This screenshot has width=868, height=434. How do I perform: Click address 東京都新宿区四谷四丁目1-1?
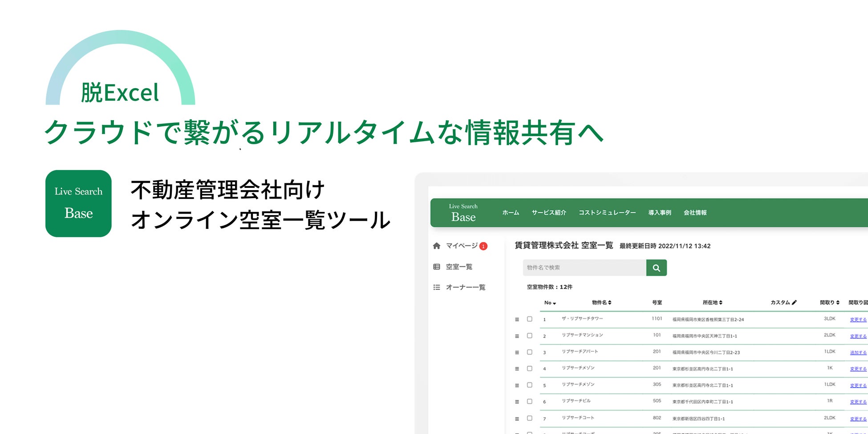coord(698,419)
